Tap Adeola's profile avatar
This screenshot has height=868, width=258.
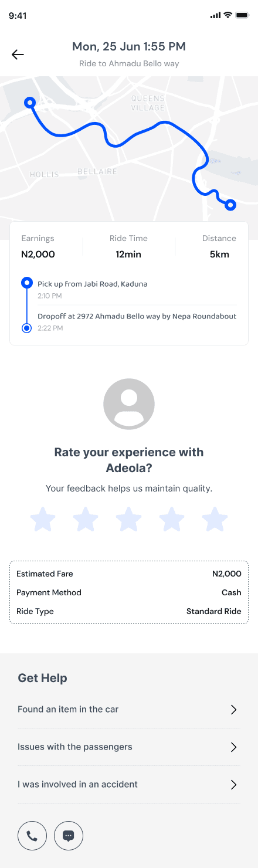tap(129, 404)
